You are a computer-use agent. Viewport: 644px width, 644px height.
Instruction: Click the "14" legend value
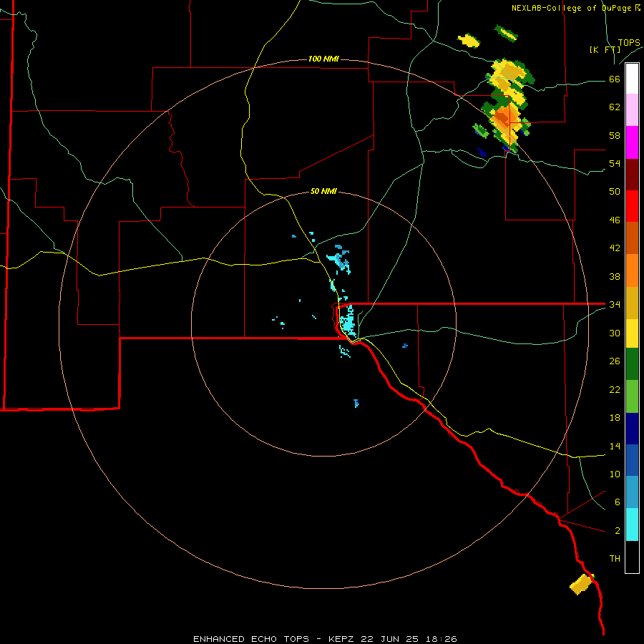pos(615,446)
